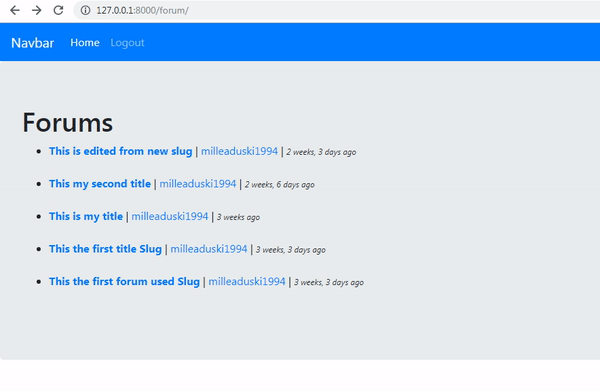Click the Navbar brand link

33,43
